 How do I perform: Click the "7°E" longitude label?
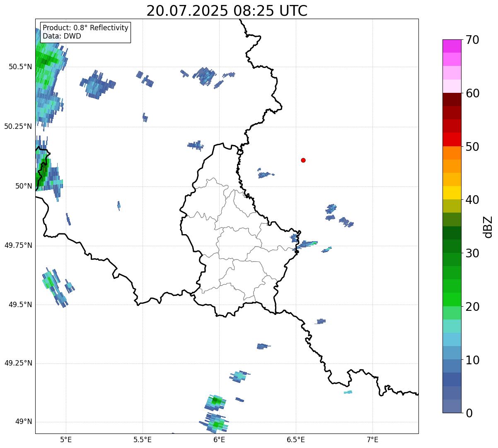coord(373,439)
